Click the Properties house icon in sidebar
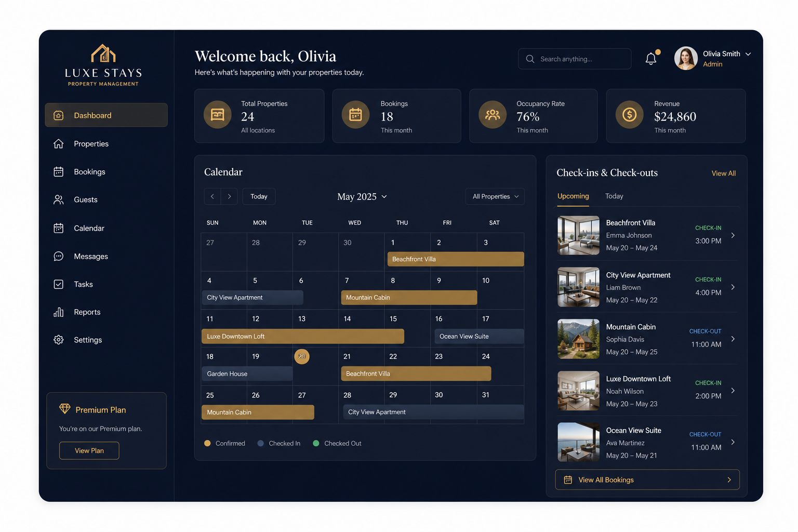Image resolution: width=798 pixels, height=532 pixels. 59,144
